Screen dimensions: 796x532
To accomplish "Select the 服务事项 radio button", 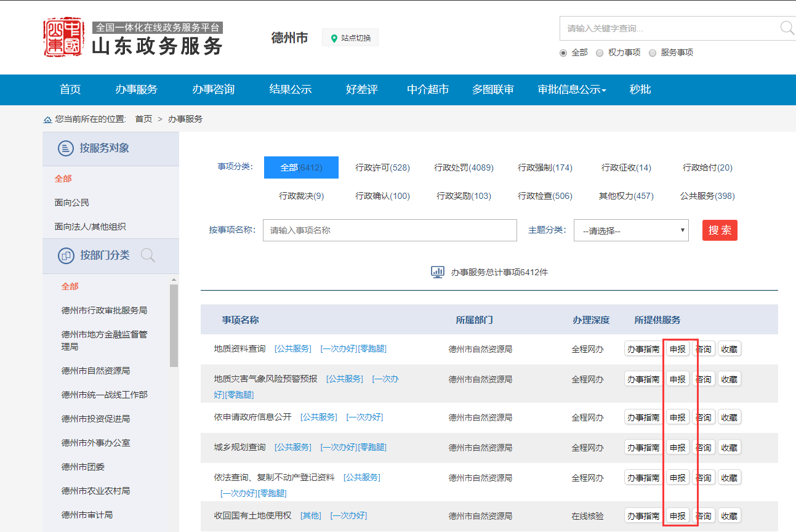I will tap(653, 53).
